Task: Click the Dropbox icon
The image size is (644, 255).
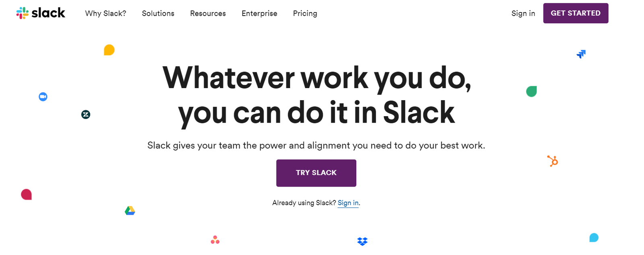Action: tap(362, 241)
